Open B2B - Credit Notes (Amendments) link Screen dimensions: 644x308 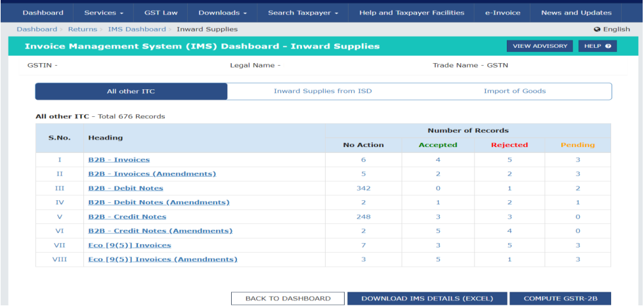160,231
